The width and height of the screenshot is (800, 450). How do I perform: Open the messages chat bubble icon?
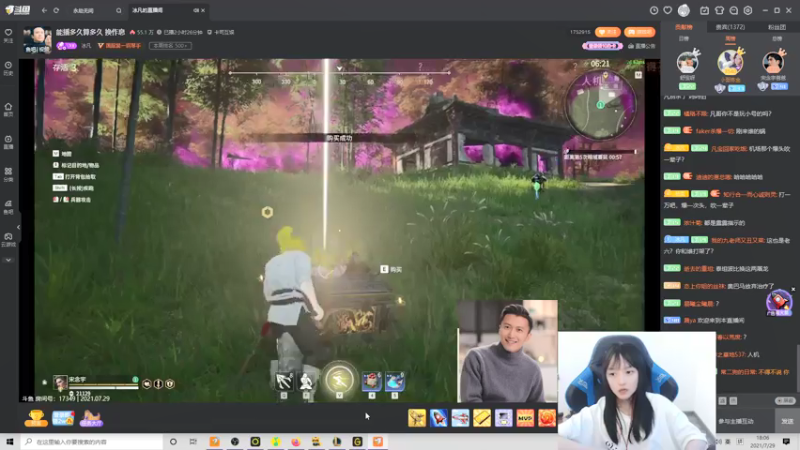733,10
